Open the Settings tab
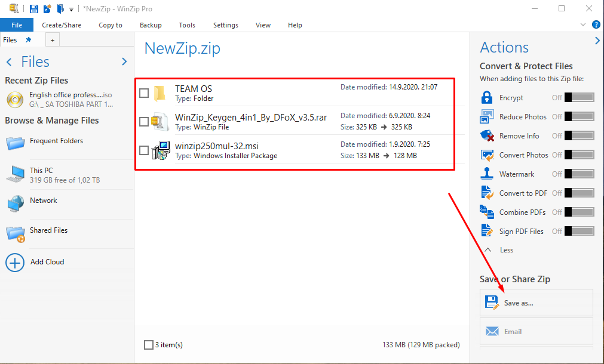Viewport: 604px width, 364px height. click(226, 25)
